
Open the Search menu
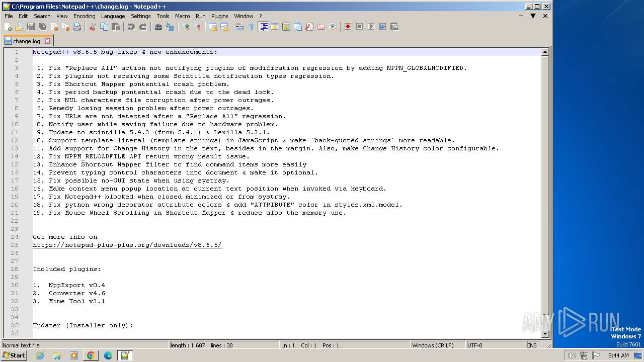[x=42, y=16]
